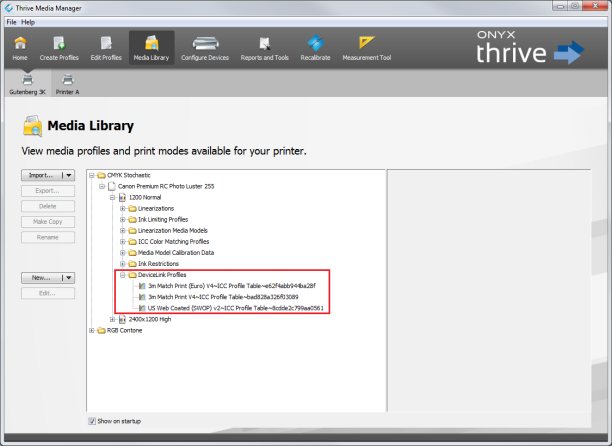This screenshot has height=446, width=612.
Task: Open the Help menu
Action: pos(28,22)
